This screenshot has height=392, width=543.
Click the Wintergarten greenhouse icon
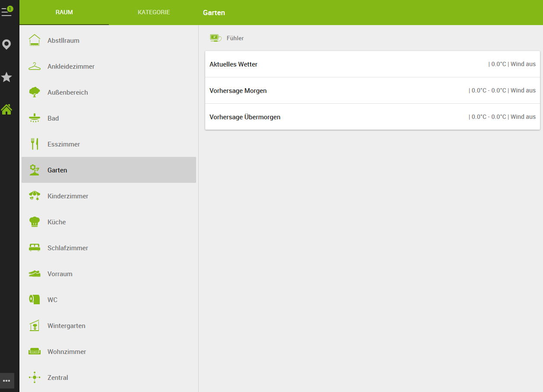point(35,325)
